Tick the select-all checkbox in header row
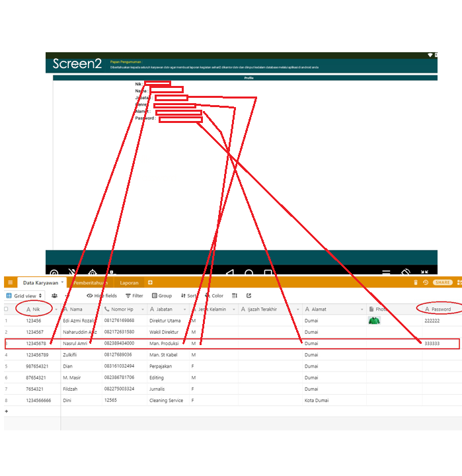 coord(6,309)
